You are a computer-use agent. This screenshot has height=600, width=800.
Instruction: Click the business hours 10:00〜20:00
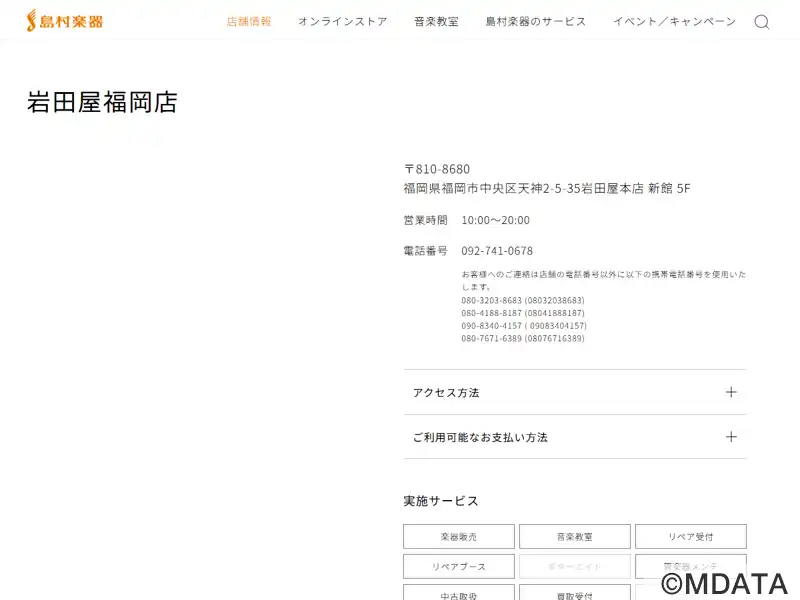click(x=495, y=220)
